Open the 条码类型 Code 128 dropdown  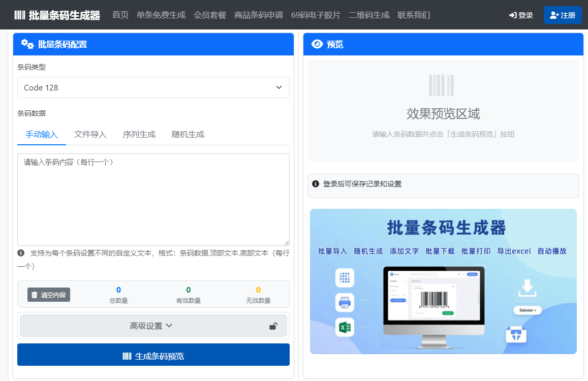coord(153,87)
